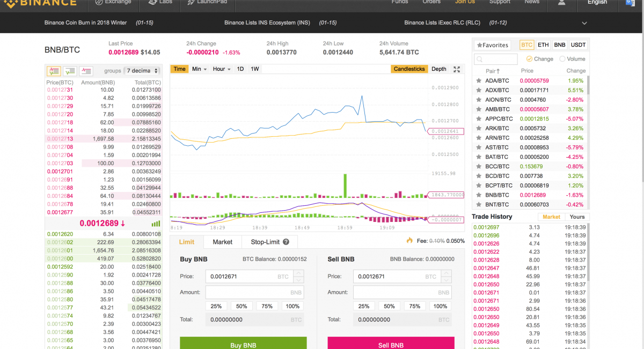
Task: Open the LaunchPad menu item
Action: point(207,2)
